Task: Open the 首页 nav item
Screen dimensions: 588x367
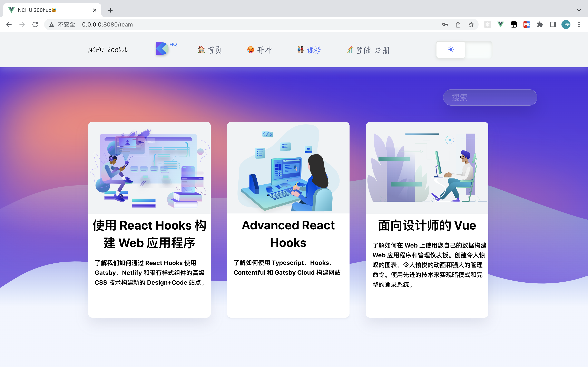Action: 210,50
